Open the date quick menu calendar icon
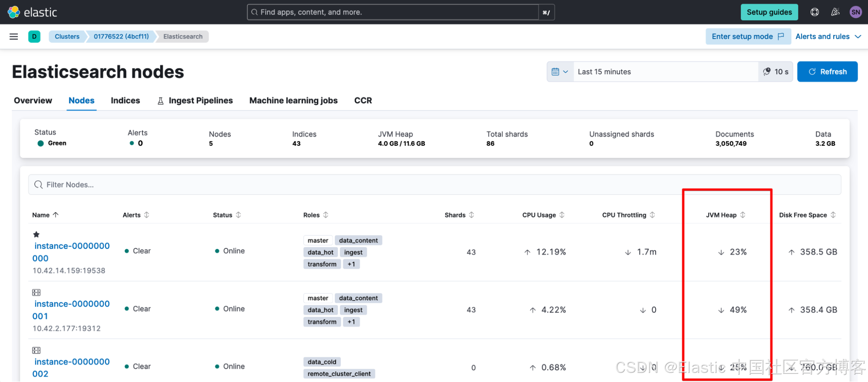 [x=560, y=72]
